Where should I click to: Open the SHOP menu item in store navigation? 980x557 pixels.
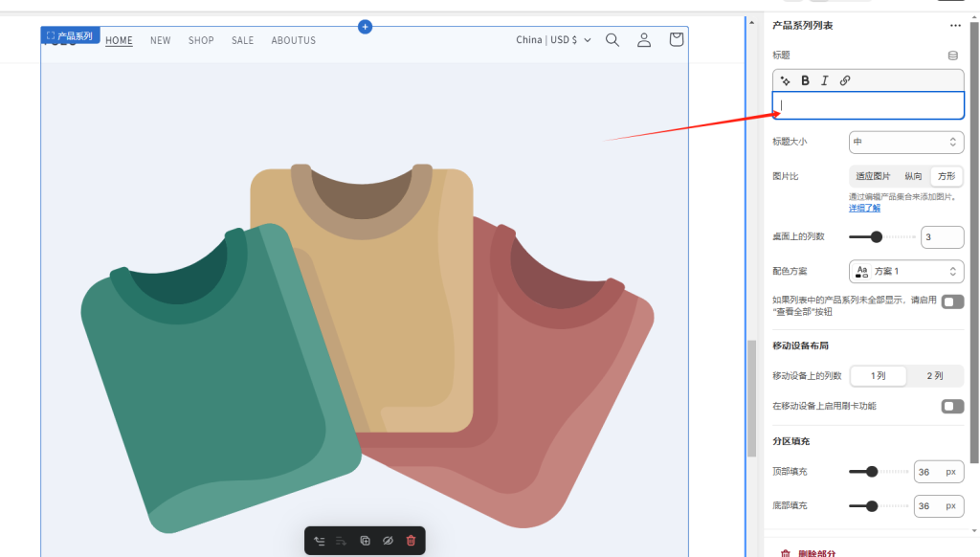tap(201, 40)
